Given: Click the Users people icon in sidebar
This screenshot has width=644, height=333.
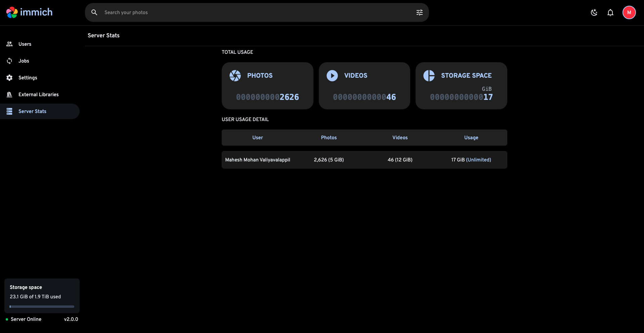Looking at the screenshot, I should [9, 44].
